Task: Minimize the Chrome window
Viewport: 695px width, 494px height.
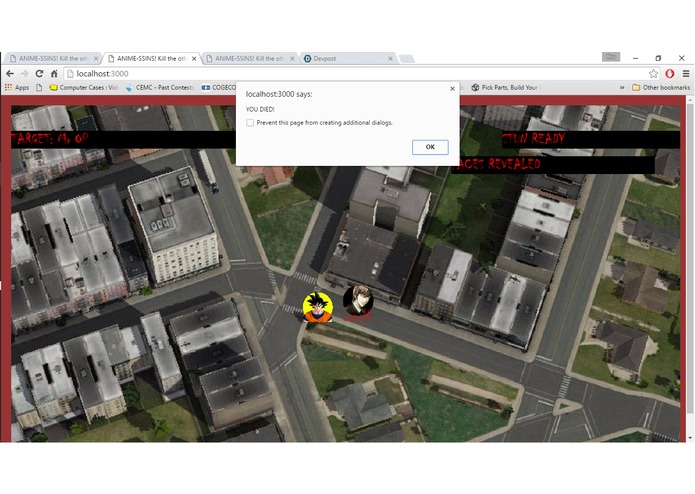Action: tap(635, 58)
